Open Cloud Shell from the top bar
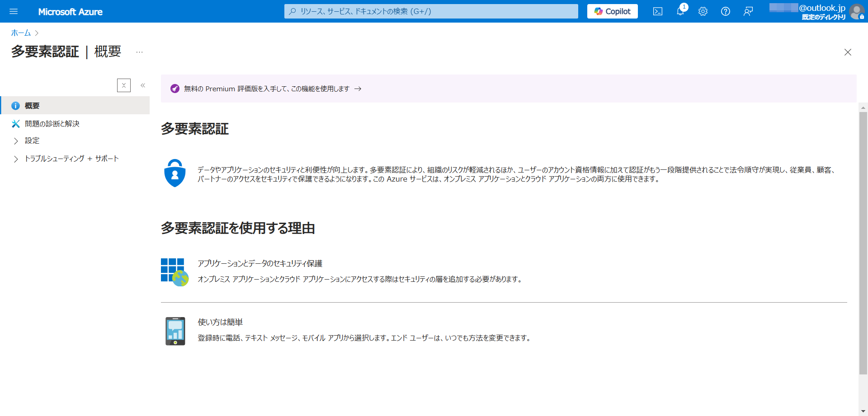The height and width of the screenshot is (416, 868). [657, 11]
